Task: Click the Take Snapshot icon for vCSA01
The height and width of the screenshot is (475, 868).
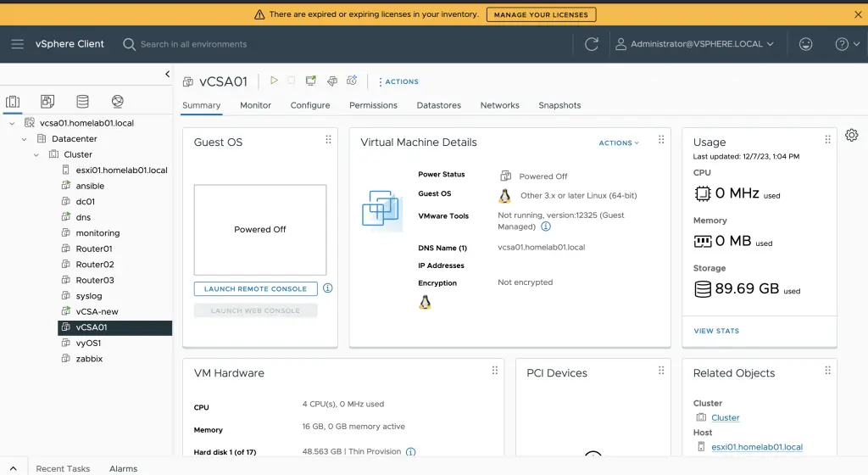Action: click(352, 81)
